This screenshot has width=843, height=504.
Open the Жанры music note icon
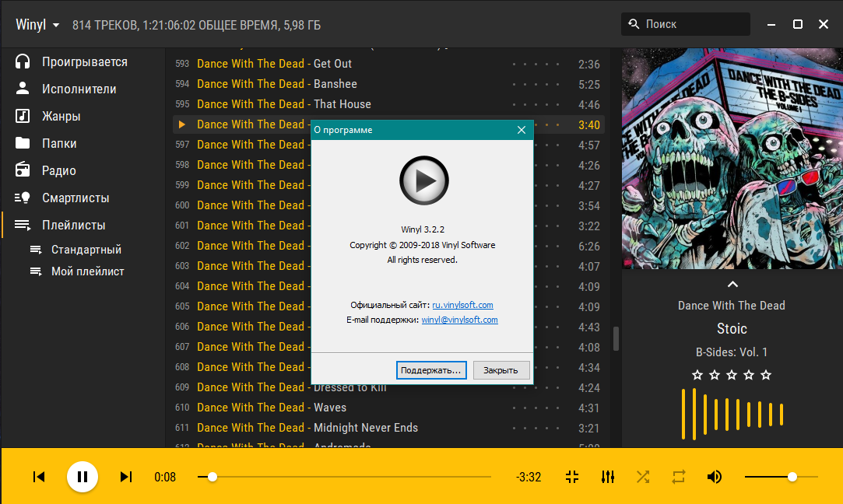tap(23, 117)
